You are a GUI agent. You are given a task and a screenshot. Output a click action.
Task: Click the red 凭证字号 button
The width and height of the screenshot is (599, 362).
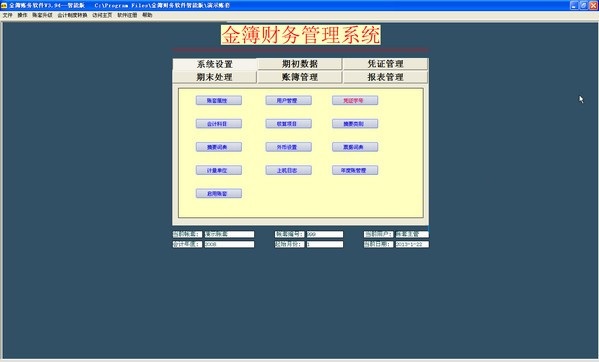coord(355,100)
